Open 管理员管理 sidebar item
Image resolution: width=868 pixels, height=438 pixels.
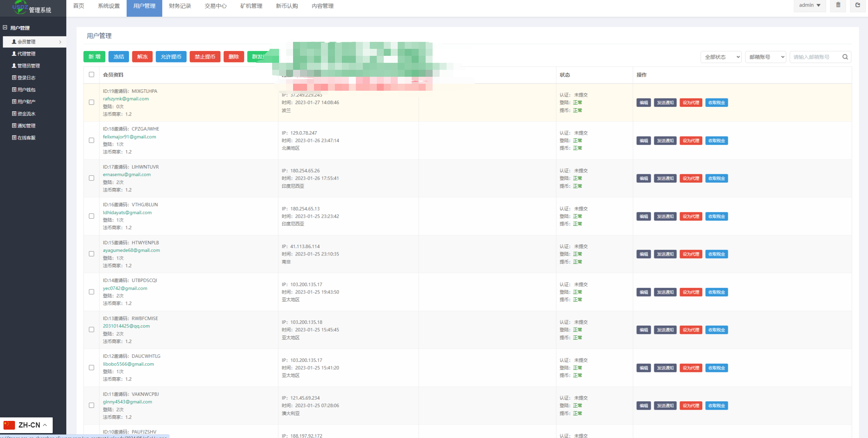28,66
